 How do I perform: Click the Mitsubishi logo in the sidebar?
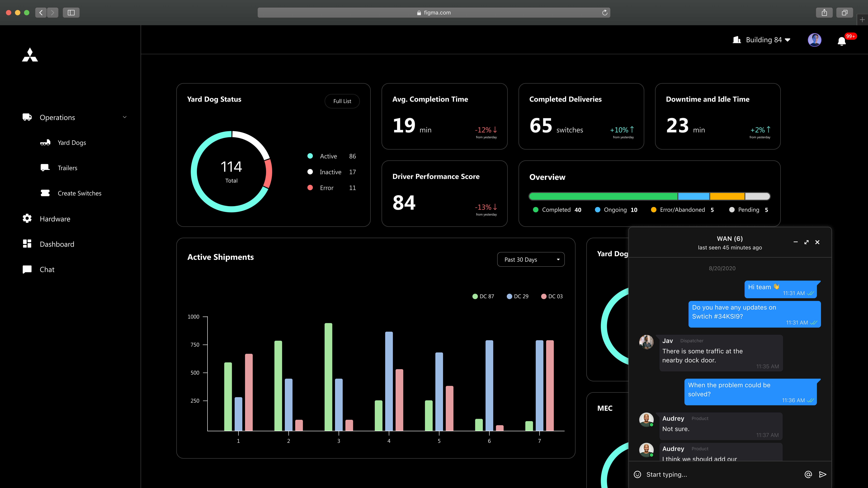[30, 55]
